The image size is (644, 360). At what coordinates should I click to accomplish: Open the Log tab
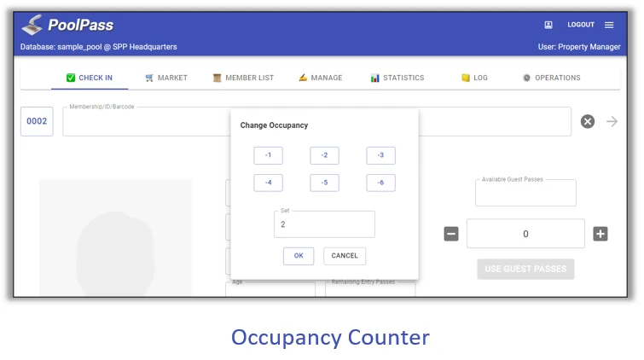(474, 78)
